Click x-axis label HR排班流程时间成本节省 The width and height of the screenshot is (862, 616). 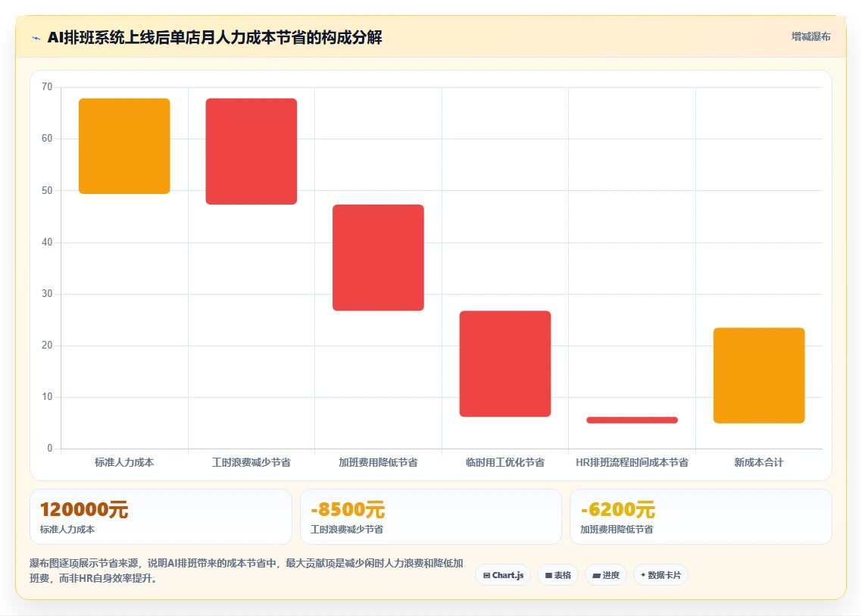[632, 462]
